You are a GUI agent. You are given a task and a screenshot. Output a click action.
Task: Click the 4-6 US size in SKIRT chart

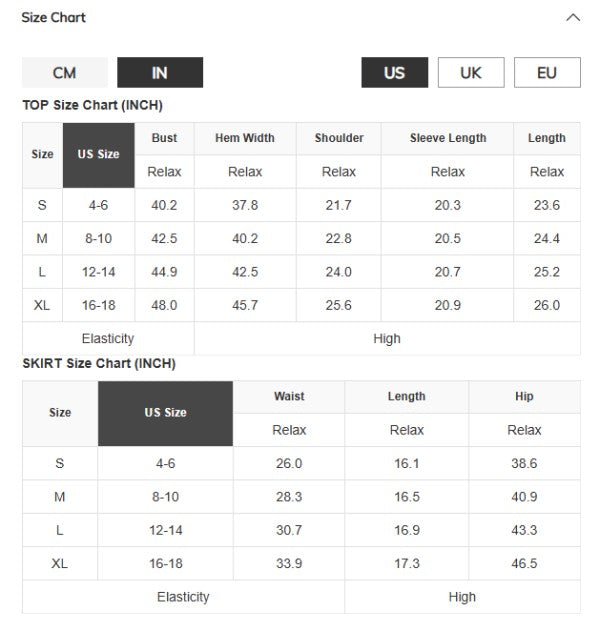pos(165,463)
